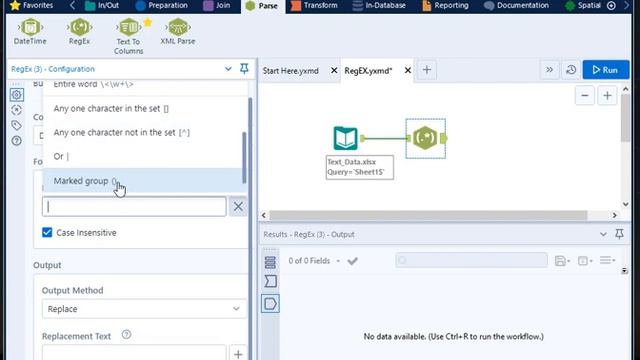Click the configuration dropdown list scrollbar
The width and height of the screenshot is (640, 360).
244,158
